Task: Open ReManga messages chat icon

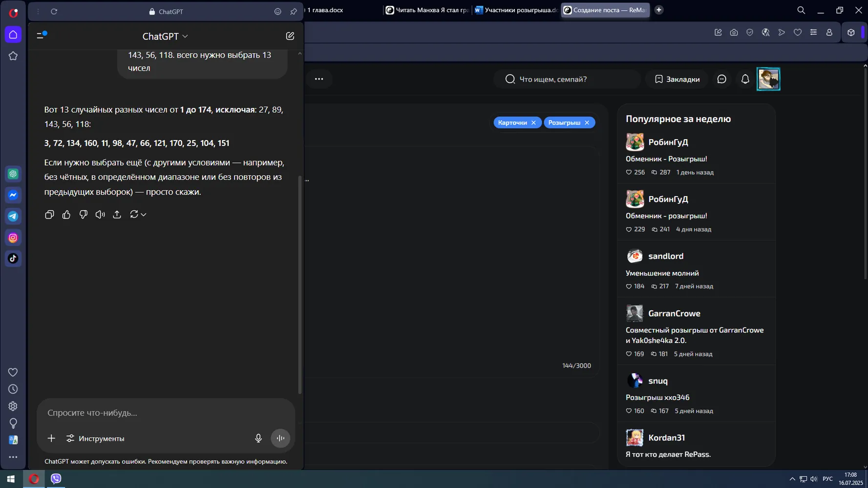Action: point(721,79)
